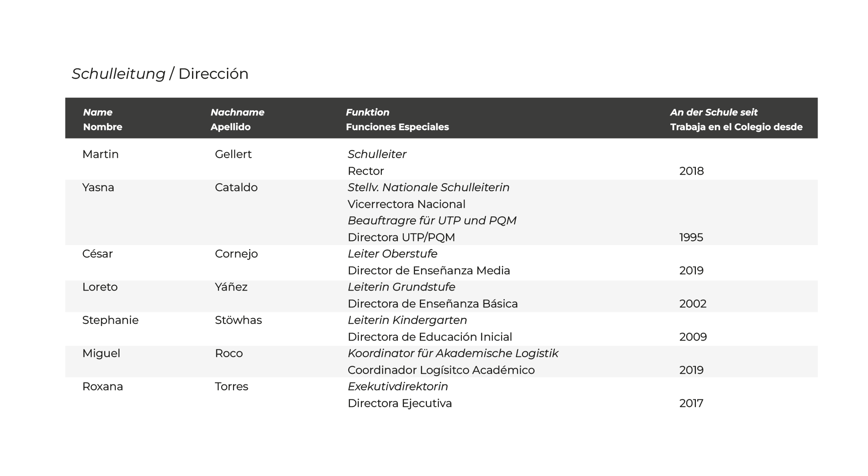Click the Vicerrectora Nacional text
Screen dimensions: 868x476
click(x=406, y=204)
